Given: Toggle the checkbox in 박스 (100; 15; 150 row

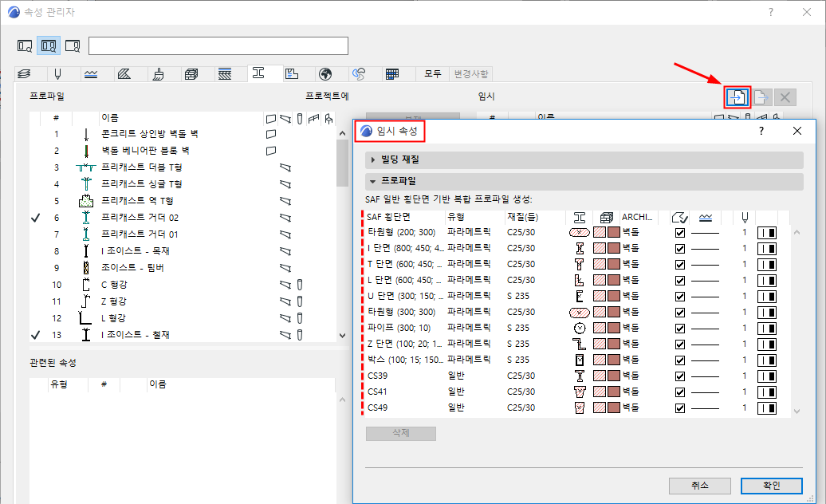Looking at the screenshot, I should (x=680, y=360).
